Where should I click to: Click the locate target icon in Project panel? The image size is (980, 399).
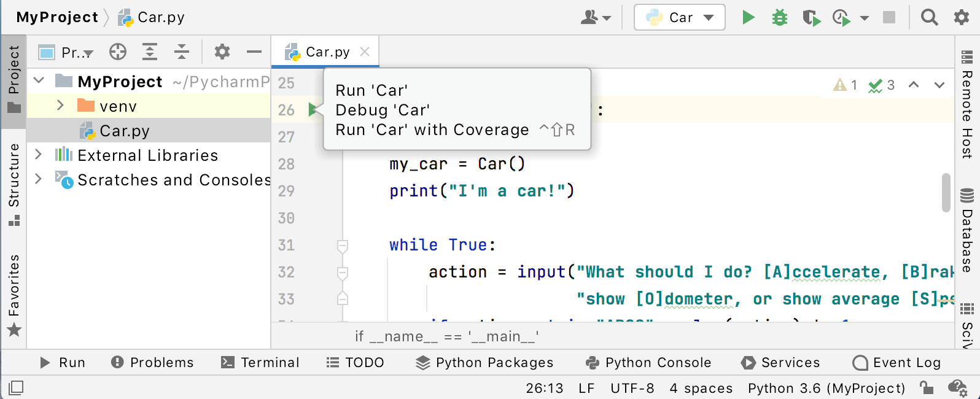pos(118,52)
